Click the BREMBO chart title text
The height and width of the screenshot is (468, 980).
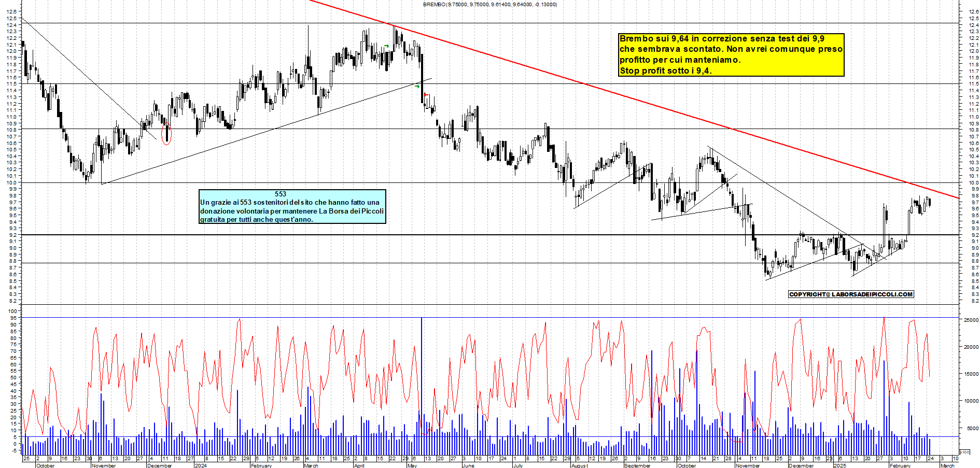point(490,4)
